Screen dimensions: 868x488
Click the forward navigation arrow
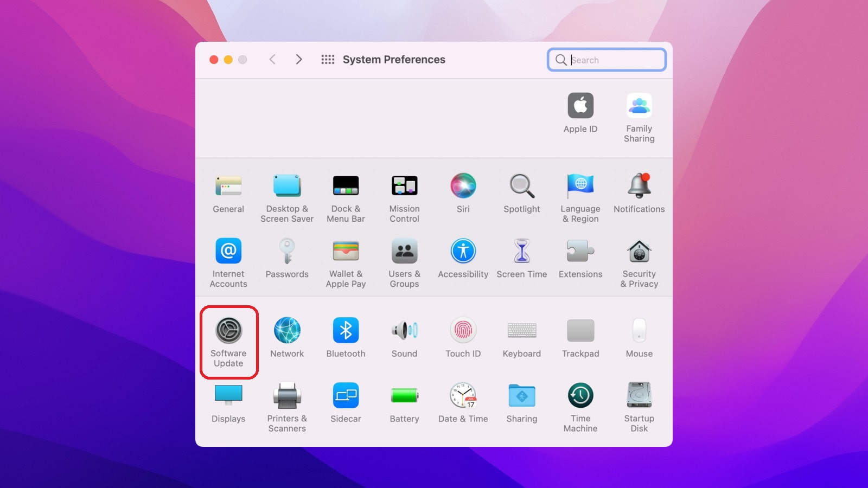[299, 60]
